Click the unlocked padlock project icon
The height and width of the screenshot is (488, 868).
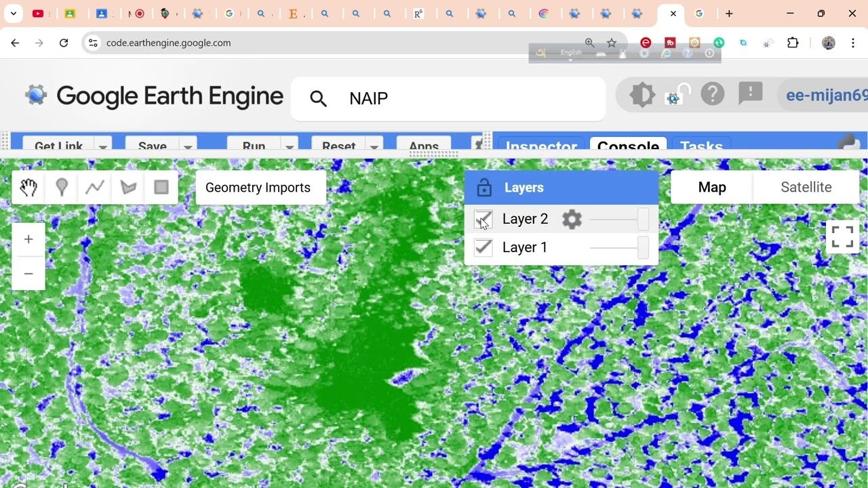coord(677,94)
